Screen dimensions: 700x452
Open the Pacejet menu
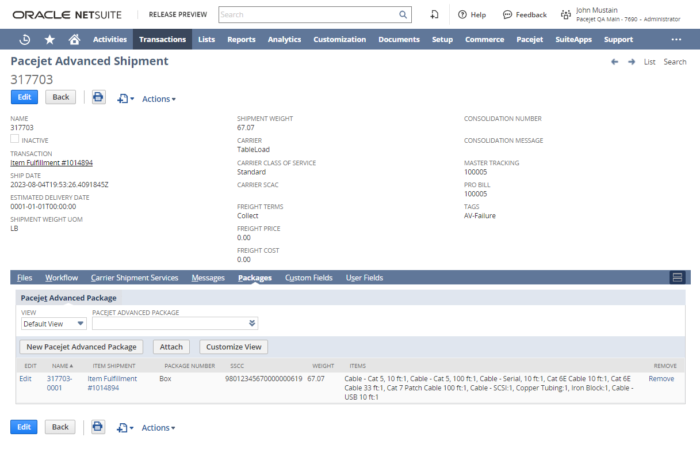tap(529, 39)
